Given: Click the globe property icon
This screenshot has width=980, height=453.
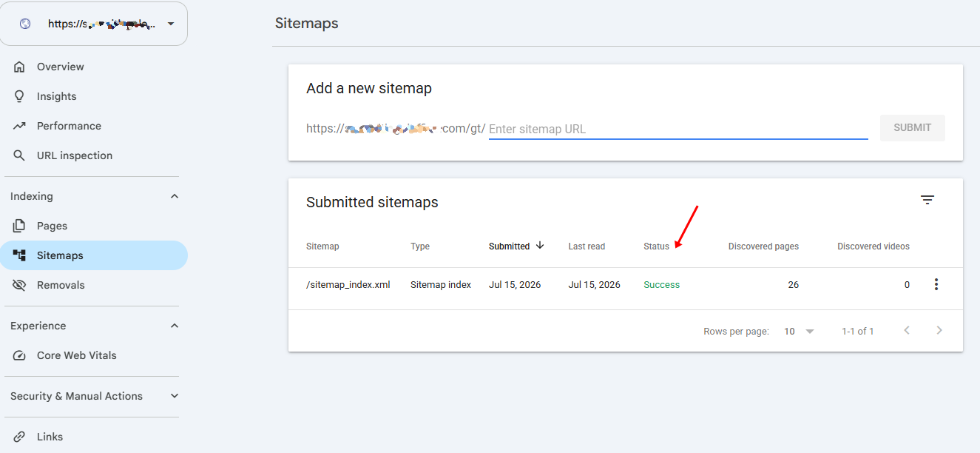Looking at the screenshot, I should [25, 24].
